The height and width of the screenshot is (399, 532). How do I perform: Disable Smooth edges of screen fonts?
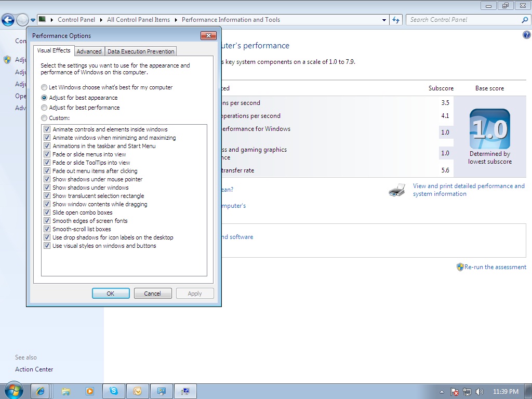point(47,220)
